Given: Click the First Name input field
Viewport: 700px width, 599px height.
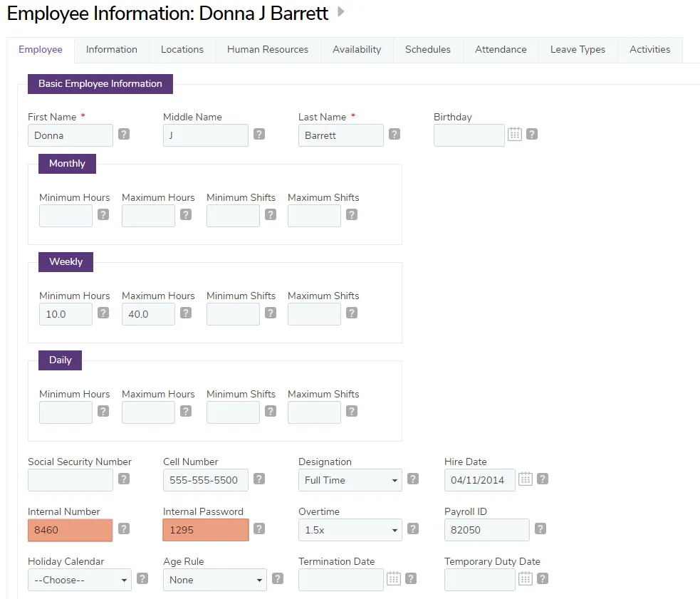Looking at the screenshot, I should 70,135.
